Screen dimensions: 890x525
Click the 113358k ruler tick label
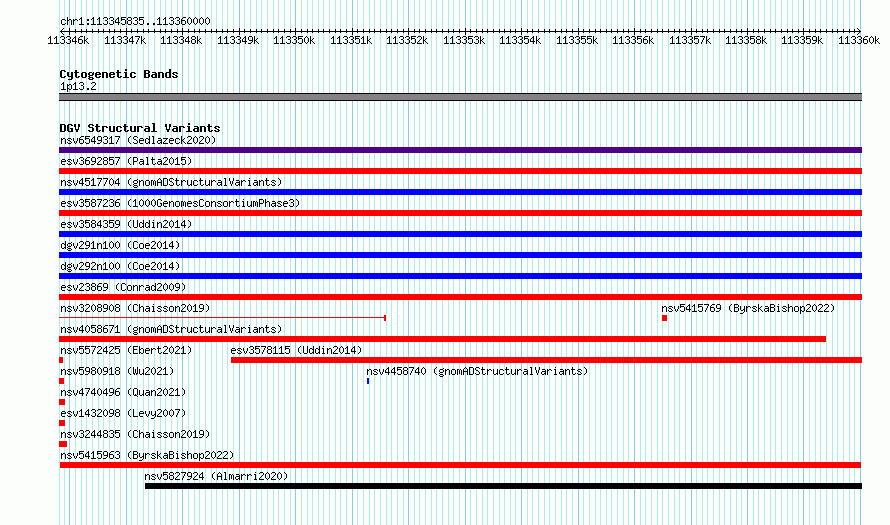click(746, 40)
